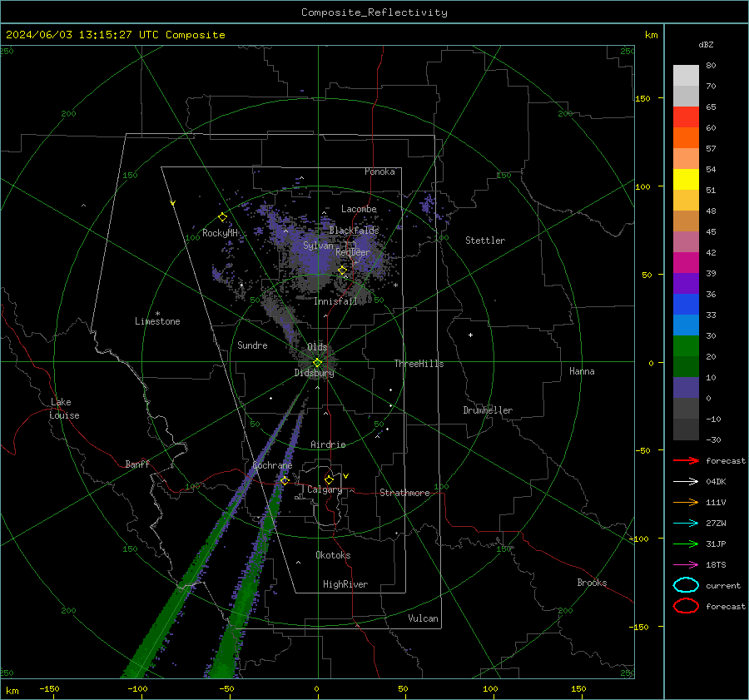Pick the slate purple 10-0 dBZ swatch
This screenshot has width=749, height=700.
click(686, 388)
